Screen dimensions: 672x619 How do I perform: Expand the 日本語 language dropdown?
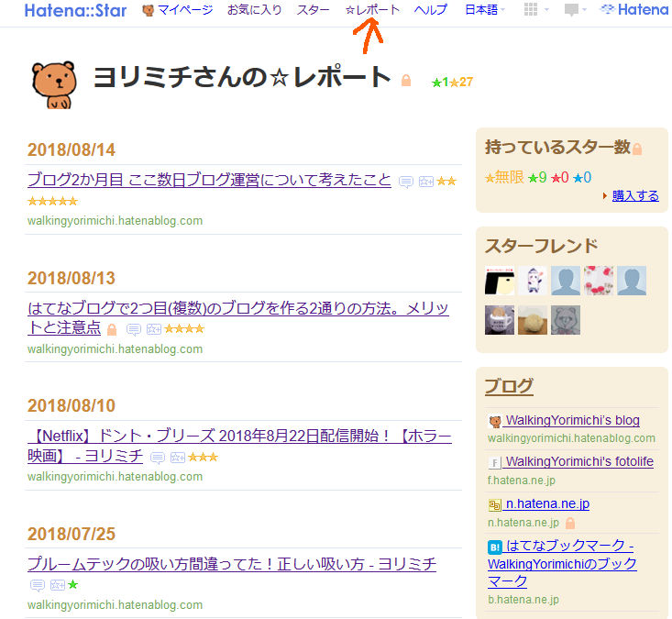[x=485, y=10]
